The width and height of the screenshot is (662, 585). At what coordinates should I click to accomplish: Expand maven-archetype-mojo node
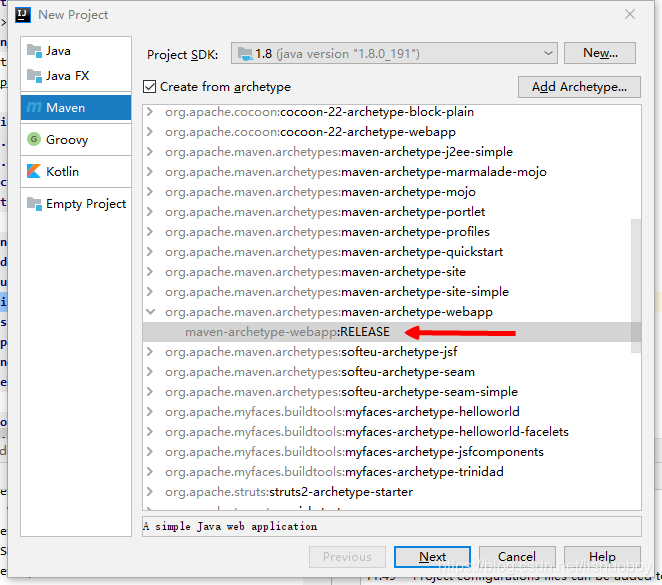pos(150,192)
